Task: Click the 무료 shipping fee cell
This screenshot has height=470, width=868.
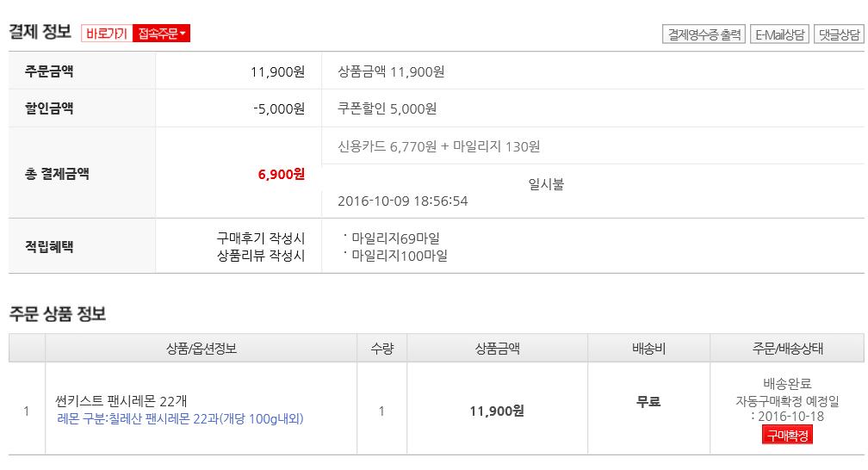Action: pyautogui.click(x=648, y=401)
